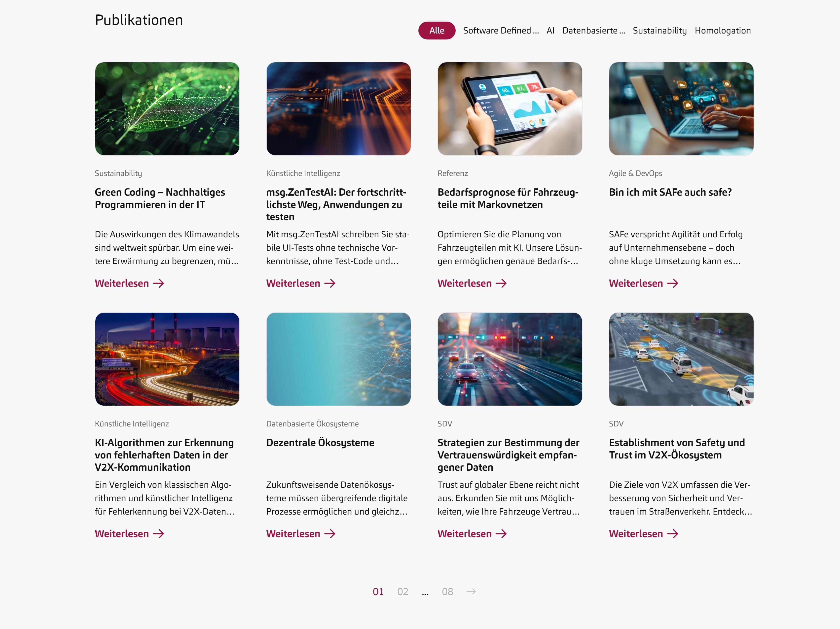This screenshot has height=629, width=840.
Task: Open the tablet dashboard thumbnail image
Action: [510, 108]
